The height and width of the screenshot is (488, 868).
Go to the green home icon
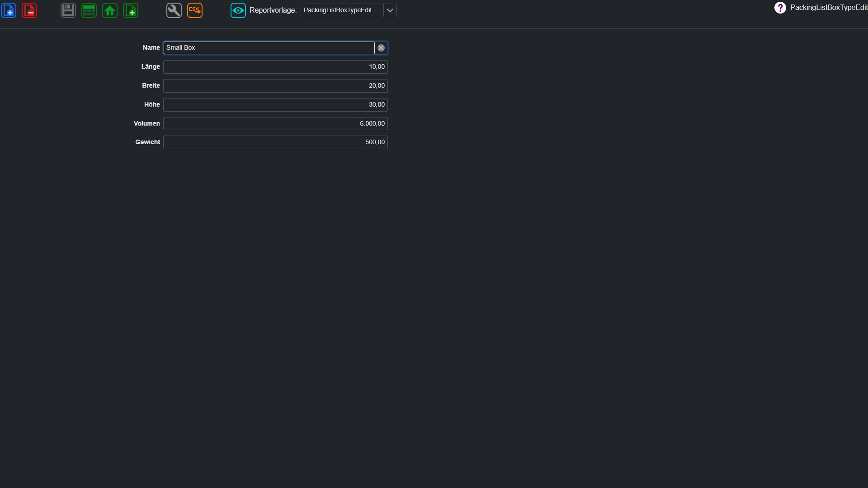click(110, 10)
